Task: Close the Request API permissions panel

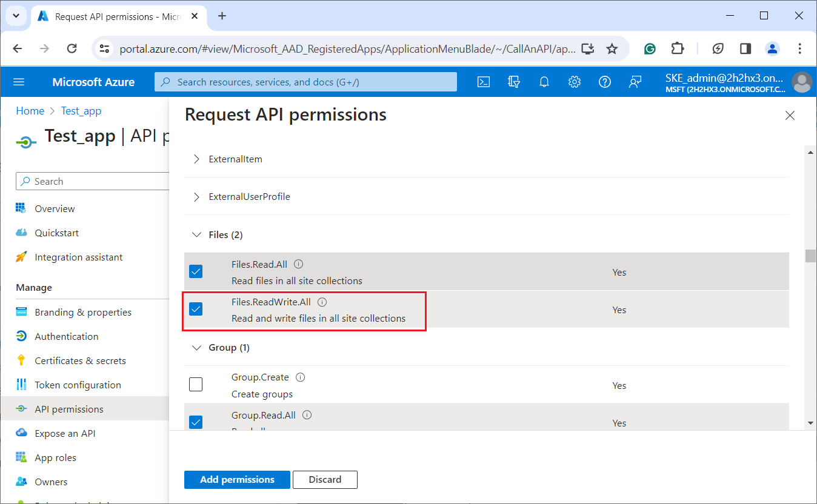Action: (790, 115)
